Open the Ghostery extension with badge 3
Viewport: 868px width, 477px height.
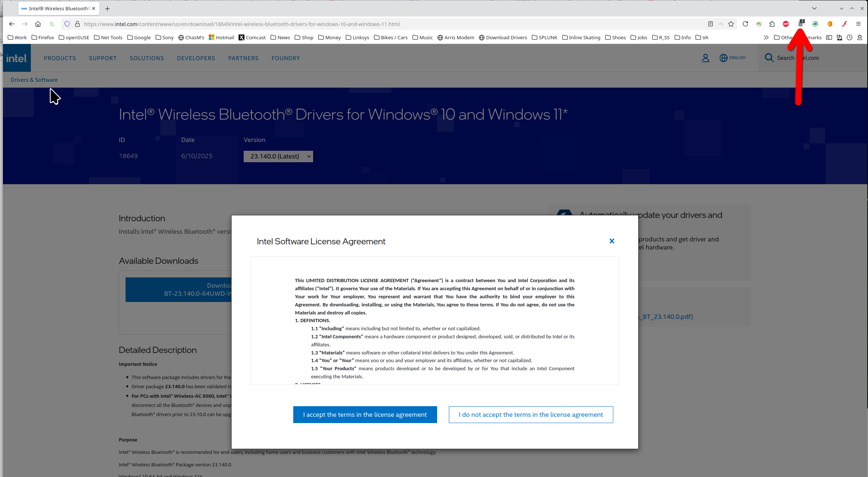pos(801,23)
